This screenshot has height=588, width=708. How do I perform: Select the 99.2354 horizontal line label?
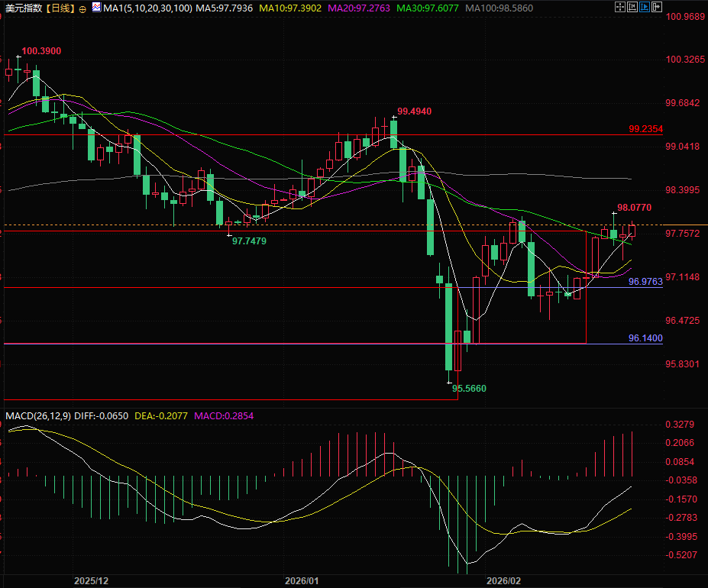coord(645,129)
